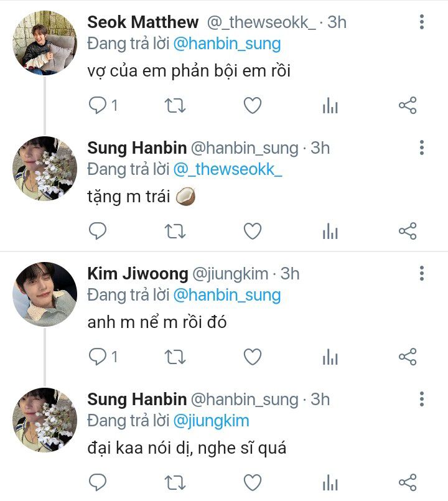Retweet Seok Matthew's tweet
Screen dimensions: 448x501
(175, 106)
